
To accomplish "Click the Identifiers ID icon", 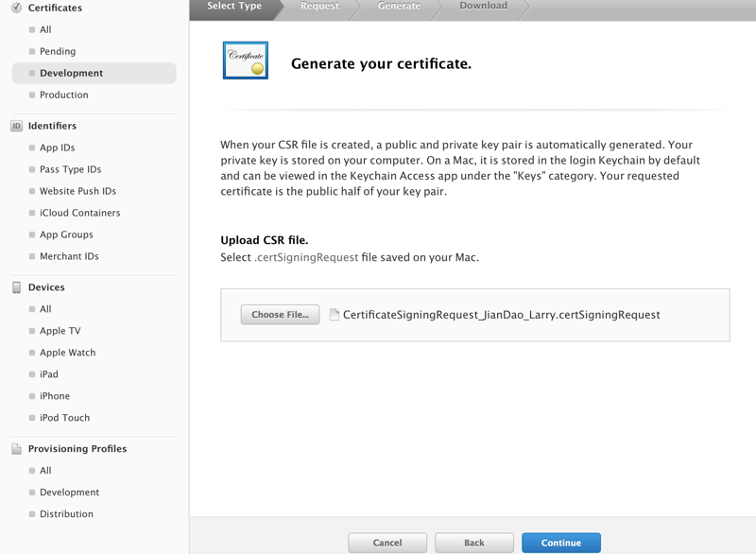I will tap(16, 126).
